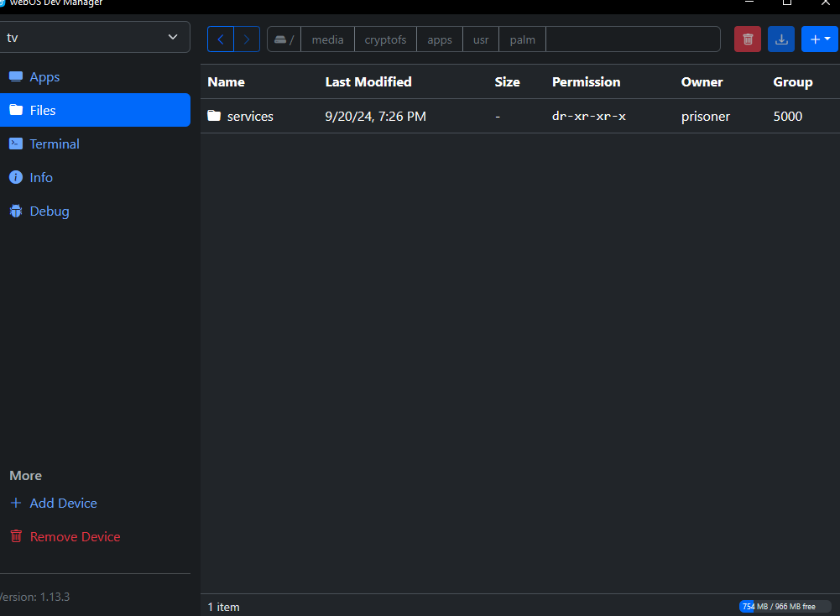
Task: Click the palm breadcrumb segment
Action: [522, 39]
